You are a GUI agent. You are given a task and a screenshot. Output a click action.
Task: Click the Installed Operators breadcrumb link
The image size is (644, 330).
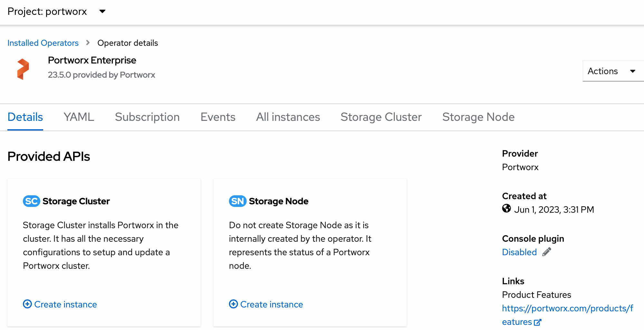(43, 43)
